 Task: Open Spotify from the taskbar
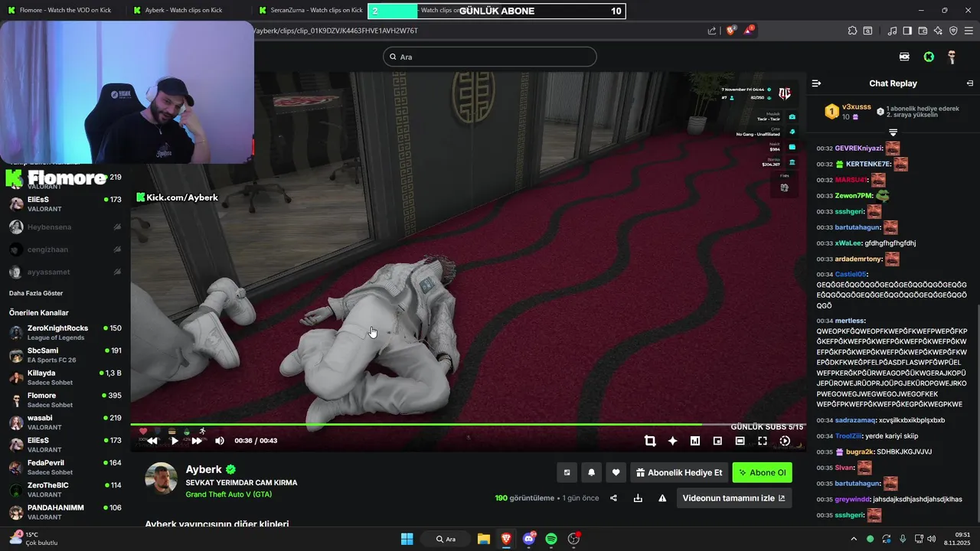click(x=551, y=539)
